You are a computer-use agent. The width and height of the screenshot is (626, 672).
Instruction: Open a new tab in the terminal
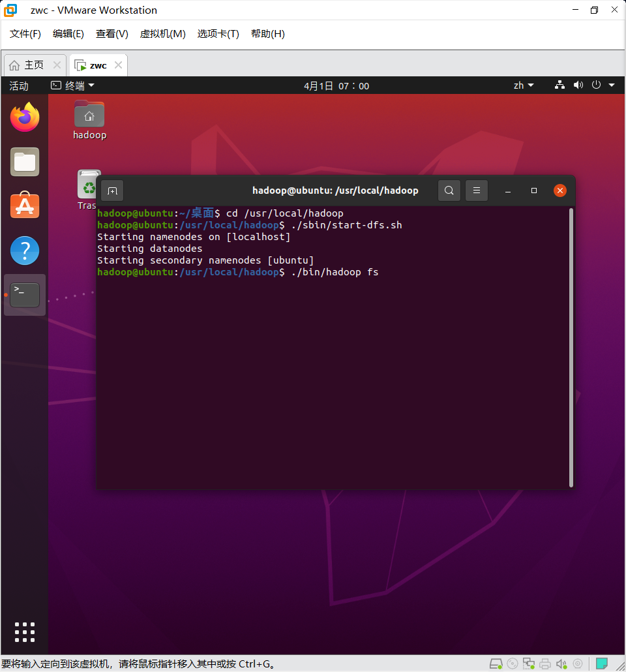112,191
